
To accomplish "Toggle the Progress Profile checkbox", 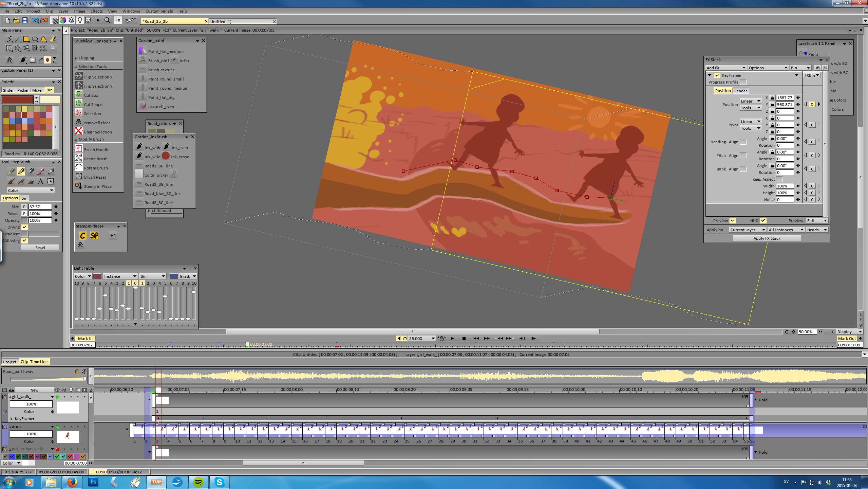I will [x=743, y=82].
